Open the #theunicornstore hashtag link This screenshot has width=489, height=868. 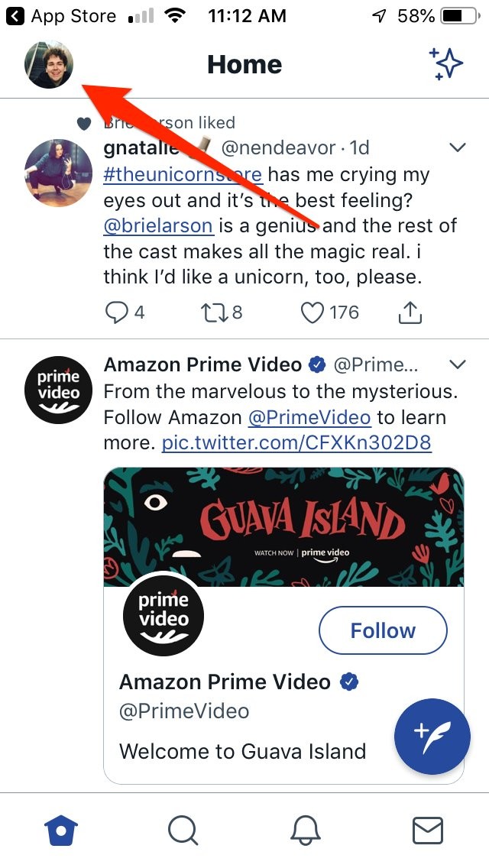pos(183,174)
